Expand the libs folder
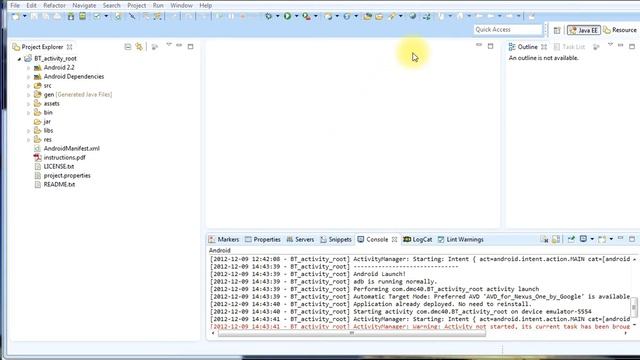Viewport: 640px width, 360px height. click(29, 131)
